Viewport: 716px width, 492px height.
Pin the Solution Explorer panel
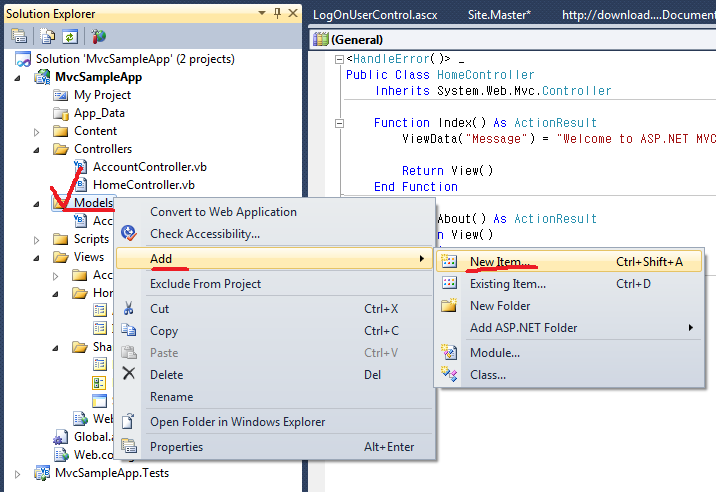pos(277,13)
